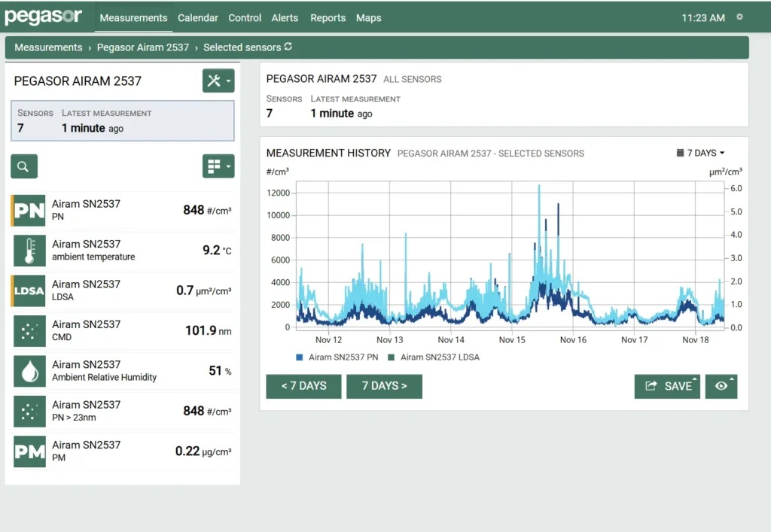Open the Calendar menu
The width and height of the screenshot is (771, 532).
pos(198,18)
